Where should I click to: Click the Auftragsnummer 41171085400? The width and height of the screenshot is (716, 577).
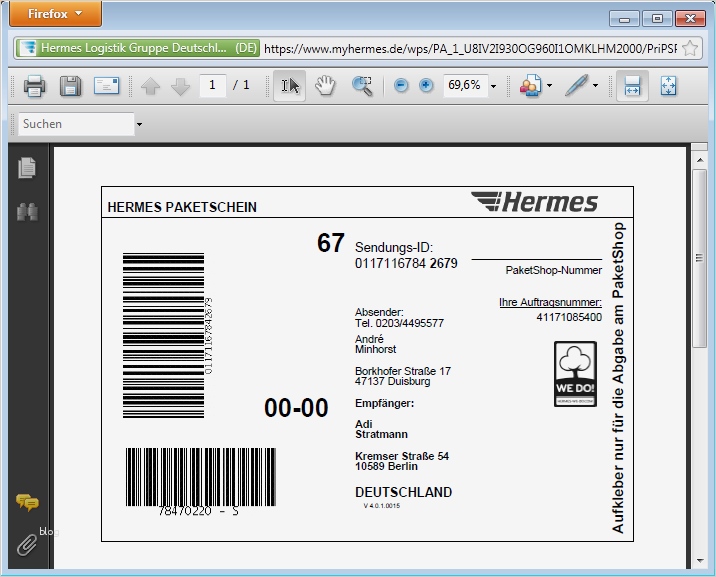[x=569, y=317]
